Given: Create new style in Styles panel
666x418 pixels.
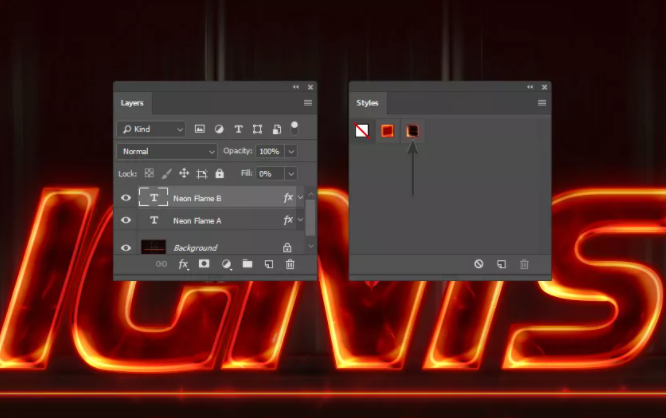Looking at the screenshot, I should tap(502, 264).
